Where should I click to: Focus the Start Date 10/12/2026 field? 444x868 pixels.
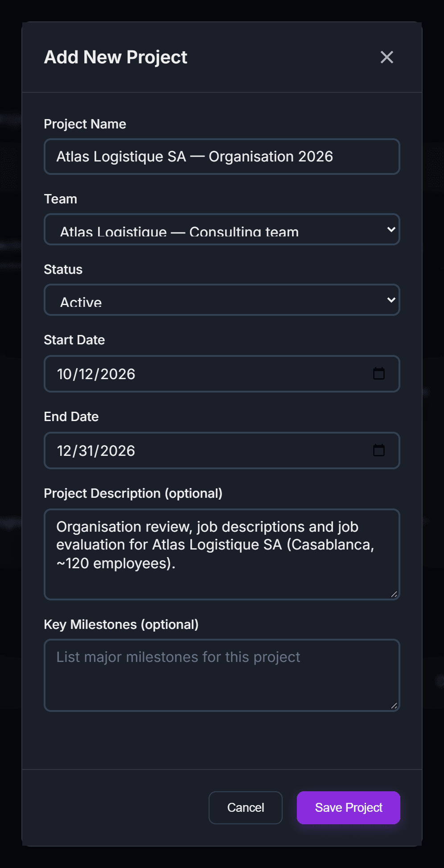click(222, 374)
